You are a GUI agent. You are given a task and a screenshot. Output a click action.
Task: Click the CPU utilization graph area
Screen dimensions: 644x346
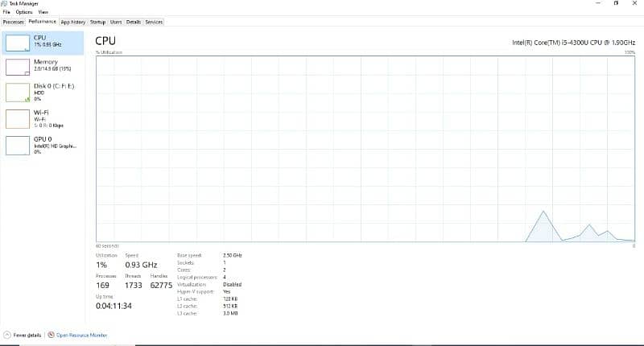pos(365,149)
